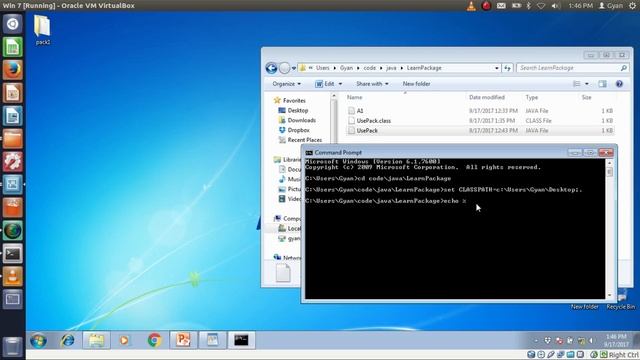
Task: Click the Command Prompt title bar icon
Action: [309, 153]
